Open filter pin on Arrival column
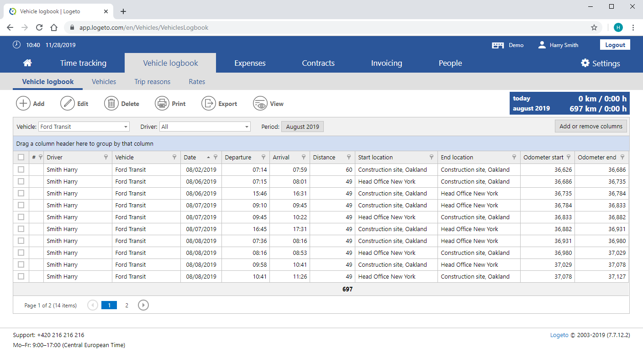 pyautogui.click(x=304, y=157)
